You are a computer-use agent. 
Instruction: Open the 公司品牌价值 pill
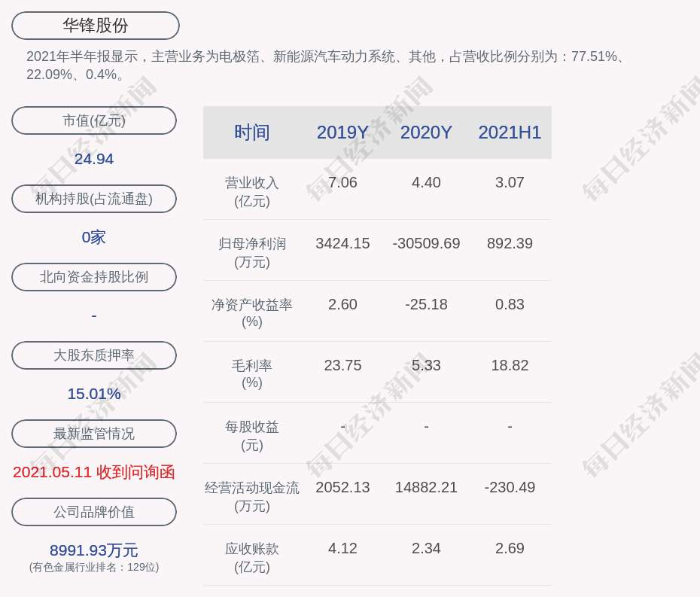(94, 512)
